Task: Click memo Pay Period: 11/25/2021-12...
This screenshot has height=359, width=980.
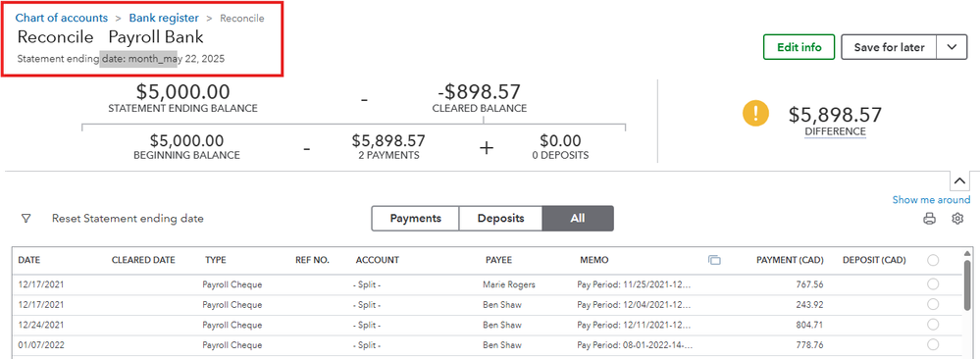Action: click(635, 284)
